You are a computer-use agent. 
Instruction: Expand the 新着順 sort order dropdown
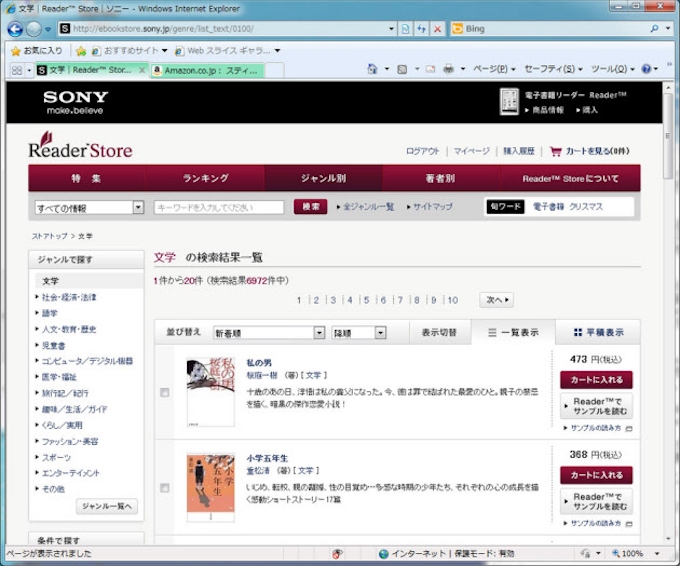269,333
